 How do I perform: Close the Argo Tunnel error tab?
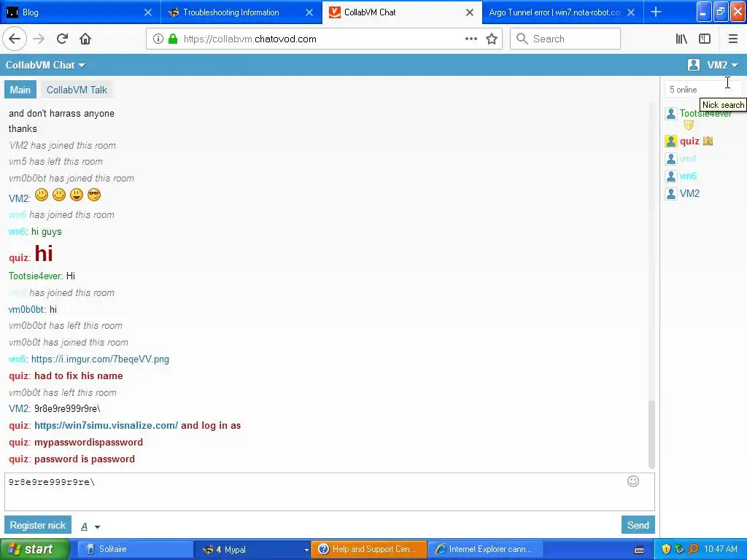click(631, 12)
